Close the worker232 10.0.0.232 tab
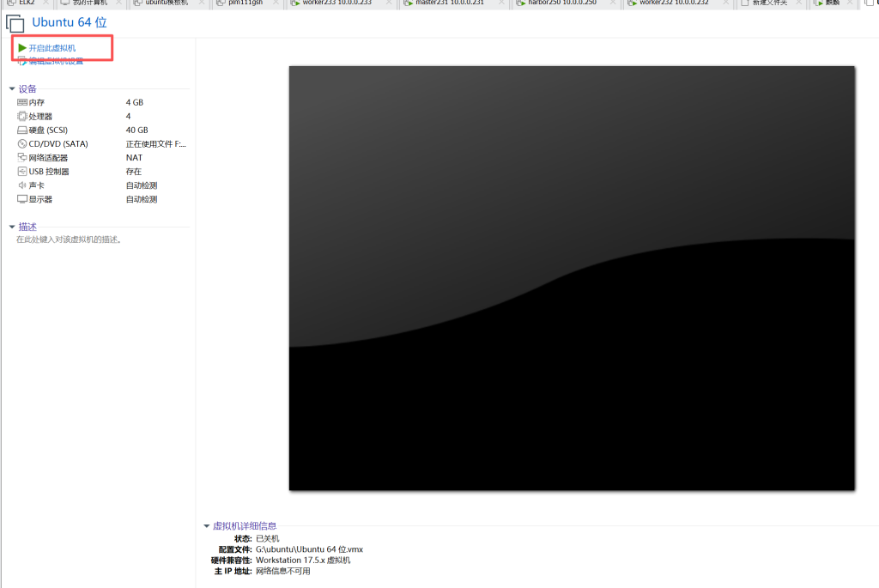The height and width of the screenshot is (588, 879). tap(727, 3)
